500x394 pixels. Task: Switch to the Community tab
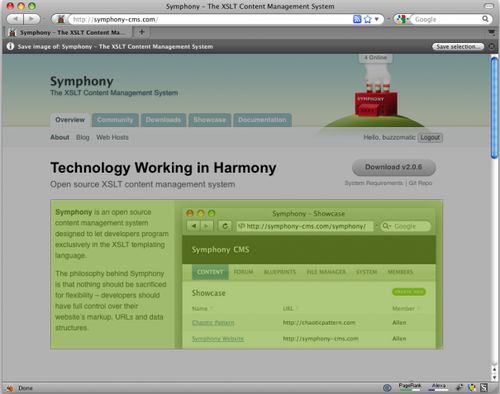pos(115,120)
